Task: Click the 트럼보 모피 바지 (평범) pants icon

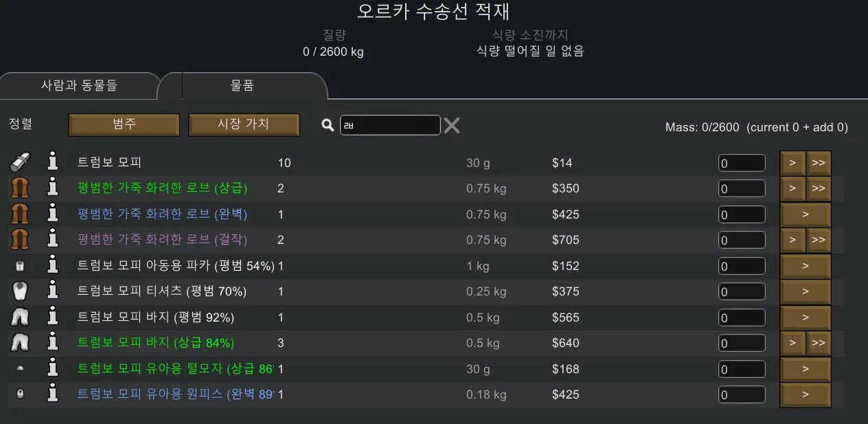Action: [x=20, y=317]
